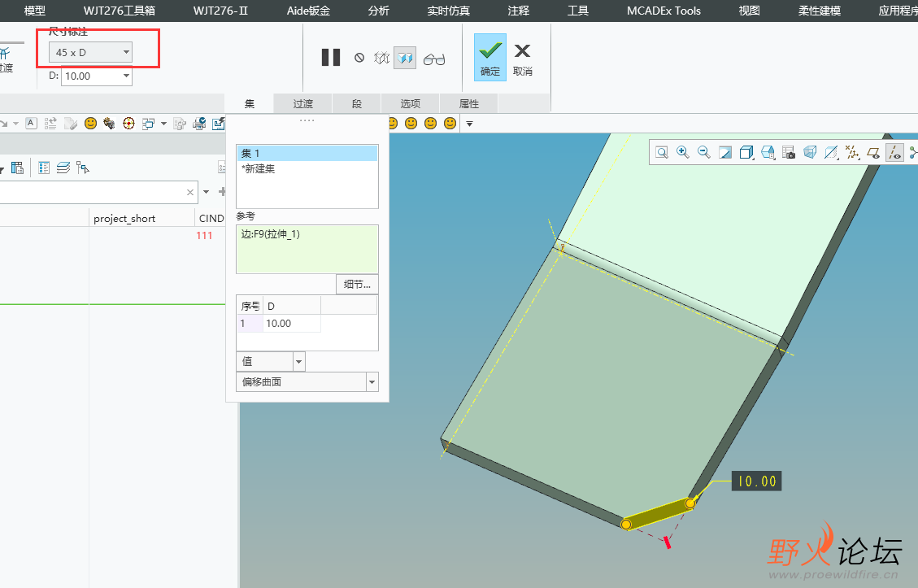This screenshot has width=918, height=588.
Task: Open the display style cube icon
Action: tap(746, 153)
